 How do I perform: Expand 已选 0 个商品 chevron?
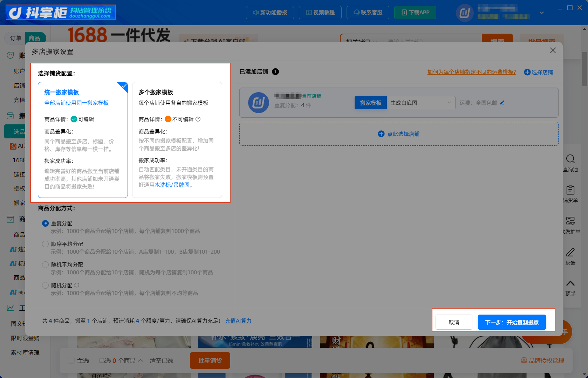141,360
